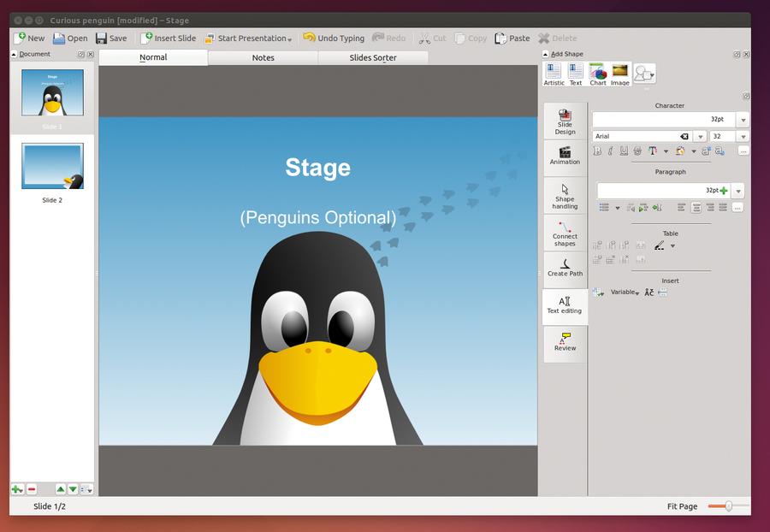Screen dimensions: 770x532
Task: Open the Paragraph style dropdown arrow
Action: point(738,191)
